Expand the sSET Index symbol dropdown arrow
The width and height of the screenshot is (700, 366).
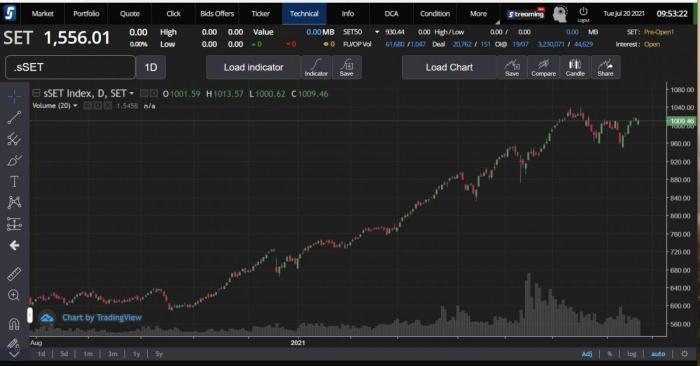(x=131, y=94)
